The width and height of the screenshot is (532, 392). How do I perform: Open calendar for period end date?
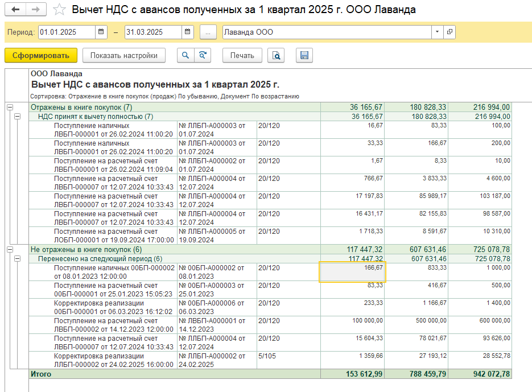point(188,32)
